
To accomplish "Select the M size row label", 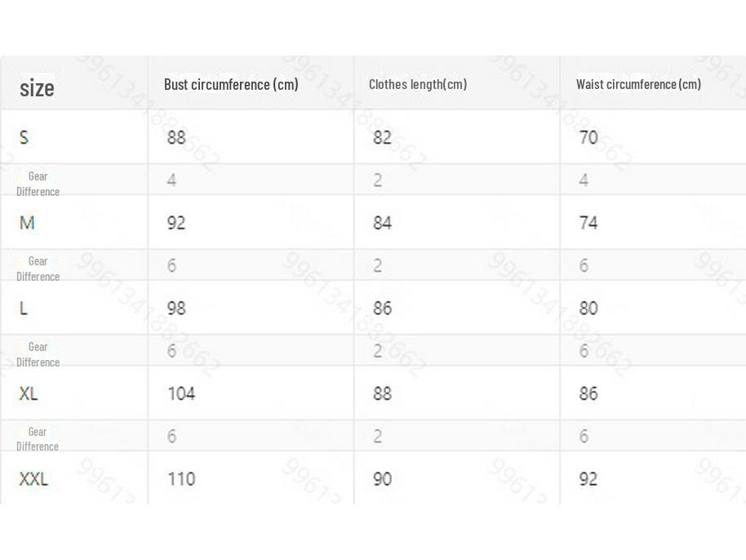I will [27, 223].
